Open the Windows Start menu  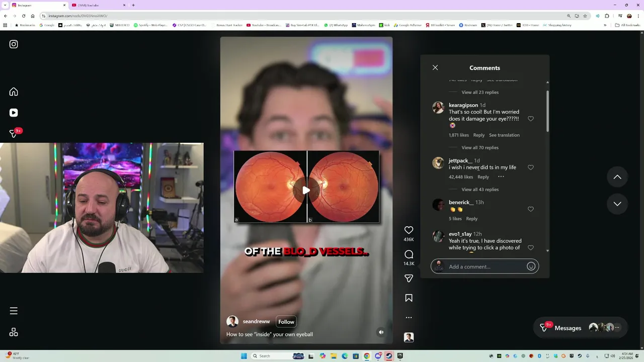pyautogui.click(x=244, y=356)
